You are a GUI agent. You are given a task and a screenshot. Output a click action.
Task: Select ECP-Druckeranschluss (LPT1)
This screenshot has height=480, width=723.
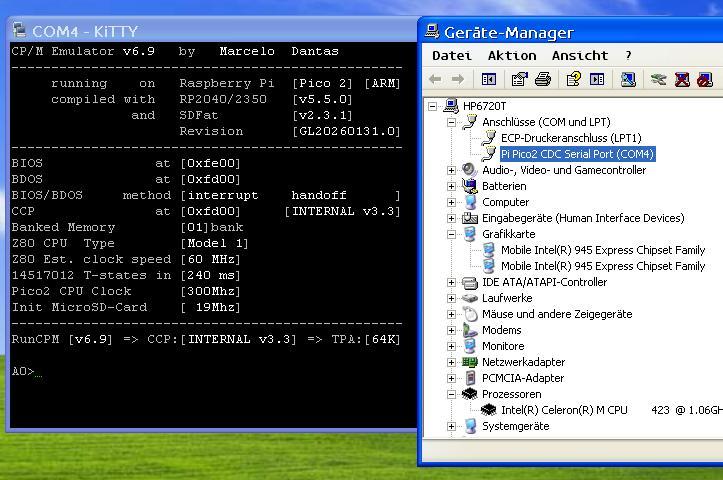571,138
